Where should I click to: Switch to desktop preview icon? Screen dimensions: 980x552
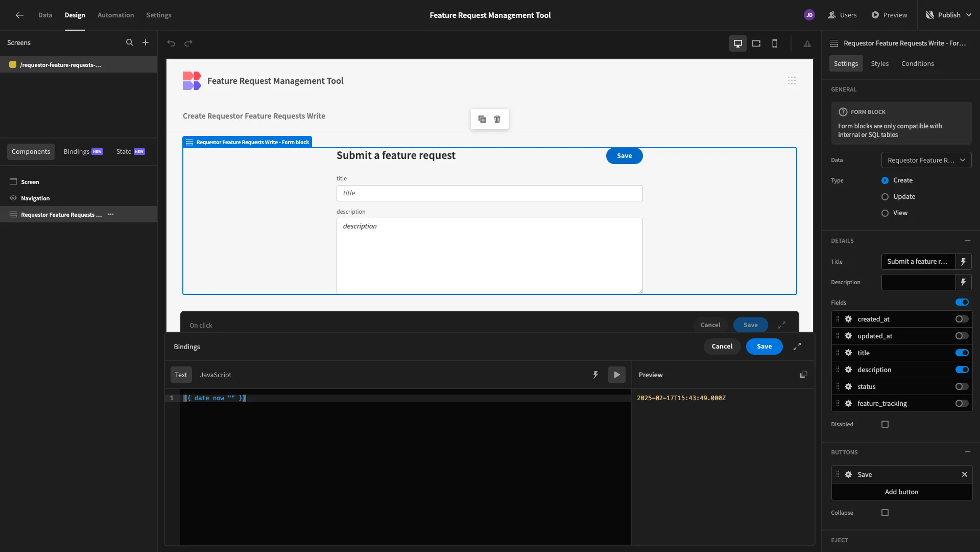[x=738, y=43]
